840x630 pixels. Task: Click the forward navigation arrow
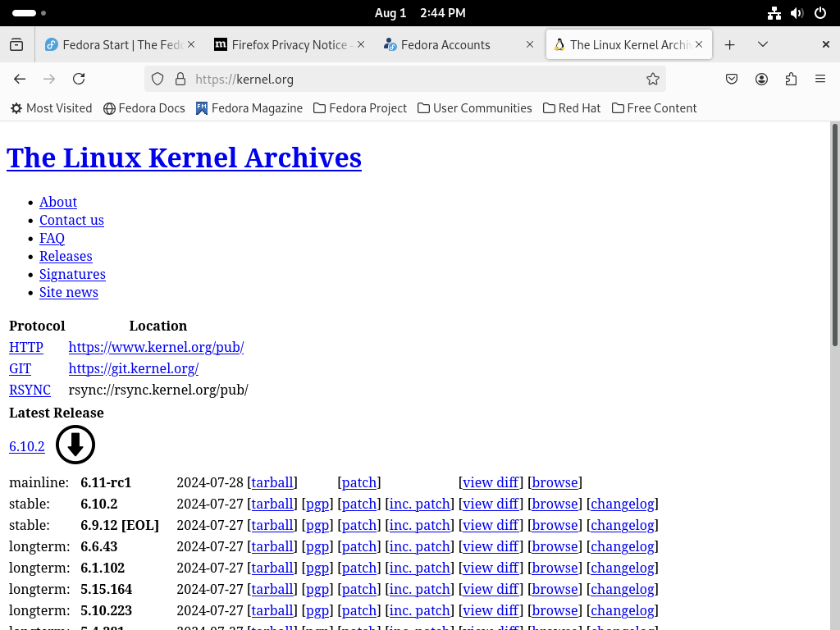pos(49,80)
